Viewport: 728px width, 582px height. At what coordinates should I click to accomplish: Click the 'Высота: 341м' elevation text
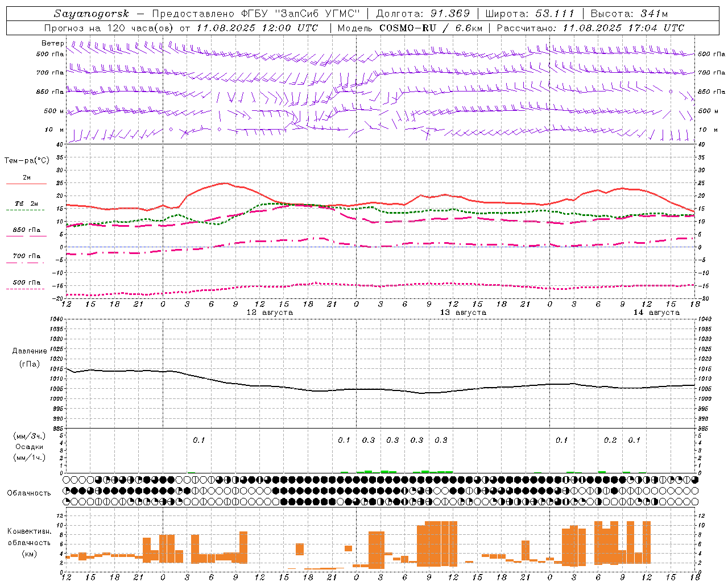[x=629, y=14]
